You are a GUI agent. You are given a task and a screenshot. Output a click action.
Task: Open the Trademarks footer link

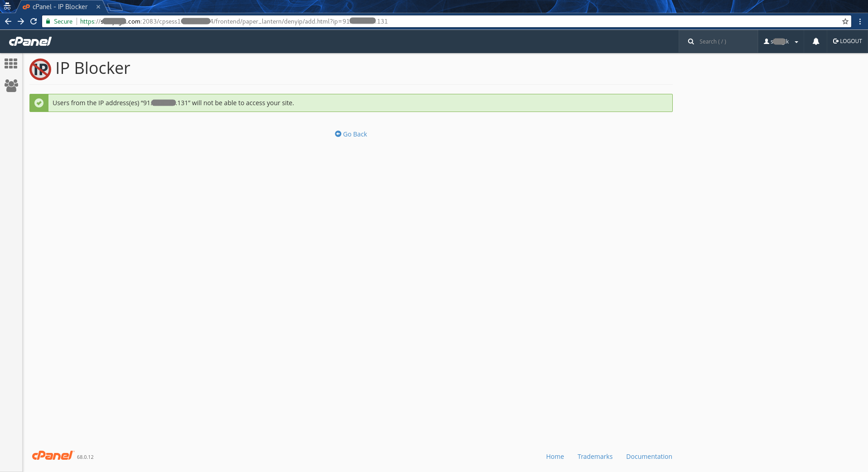click(x=595, y=457)
